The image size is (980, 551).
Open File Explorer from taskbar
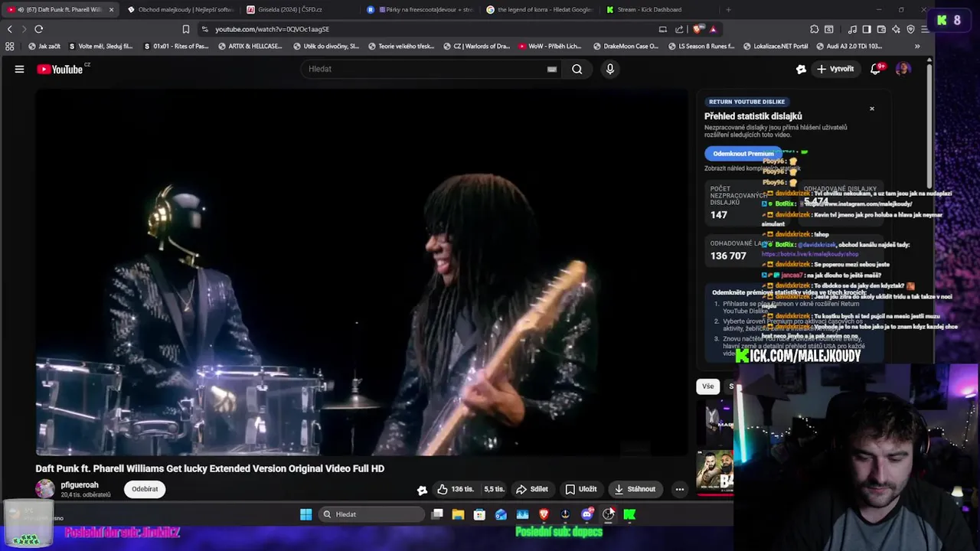[x=458, y=514]
